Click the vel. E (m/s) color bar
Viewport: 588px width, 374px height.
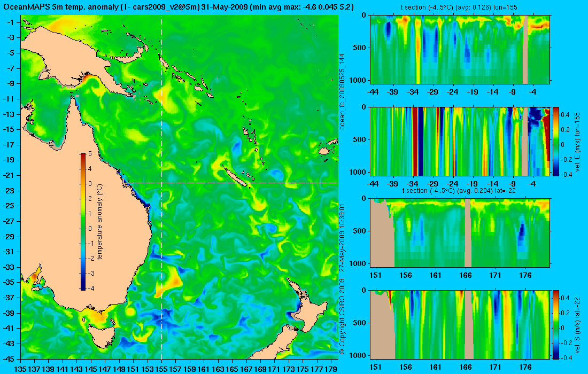pos(556,141)
